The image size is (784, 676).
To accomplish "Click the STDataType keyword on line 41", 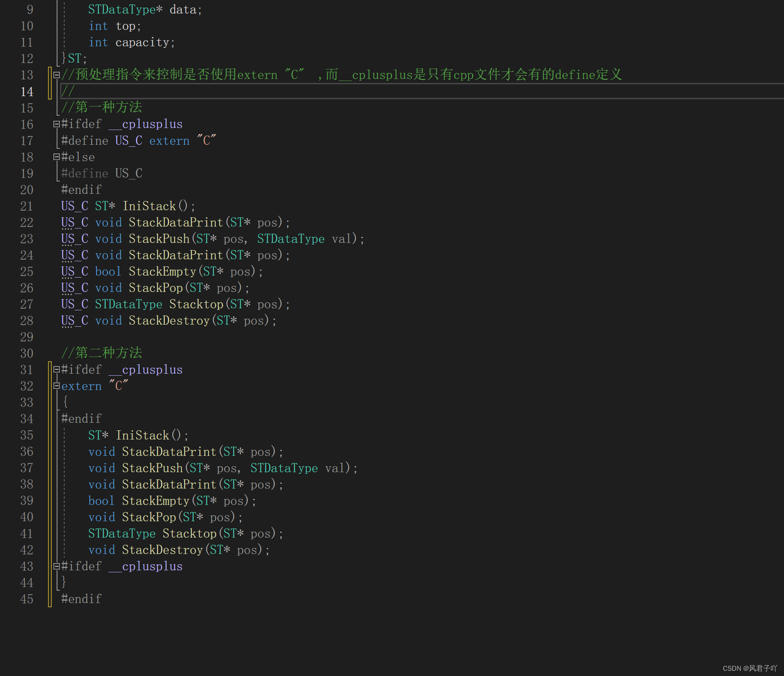I will click(x=122, y=534).
